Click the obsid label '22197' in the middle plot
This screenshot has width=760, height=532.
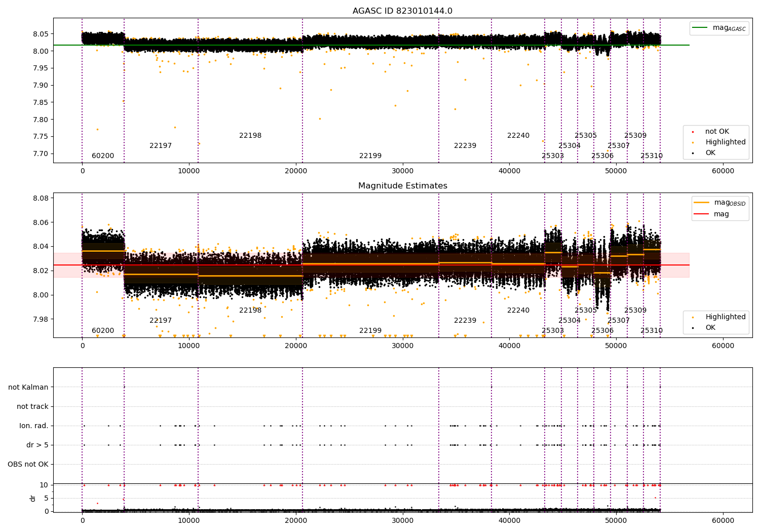tap(161, 321)
